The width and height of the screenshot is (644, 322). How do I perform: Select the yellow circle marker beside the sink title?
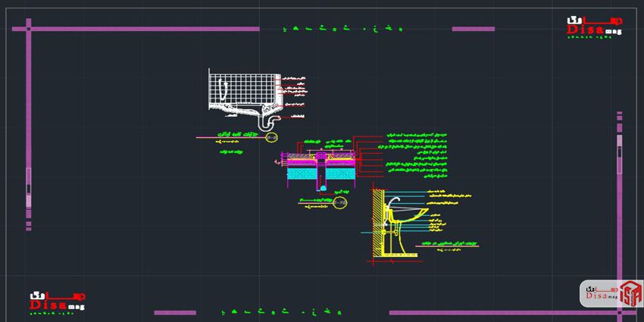[273, 137]
